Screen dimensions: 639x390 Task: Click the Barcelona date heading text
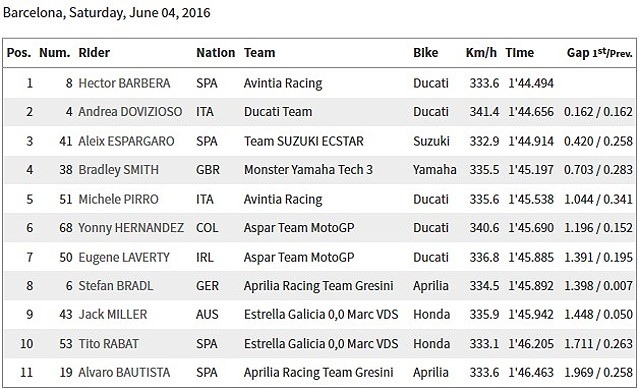(x=107, y=13)
